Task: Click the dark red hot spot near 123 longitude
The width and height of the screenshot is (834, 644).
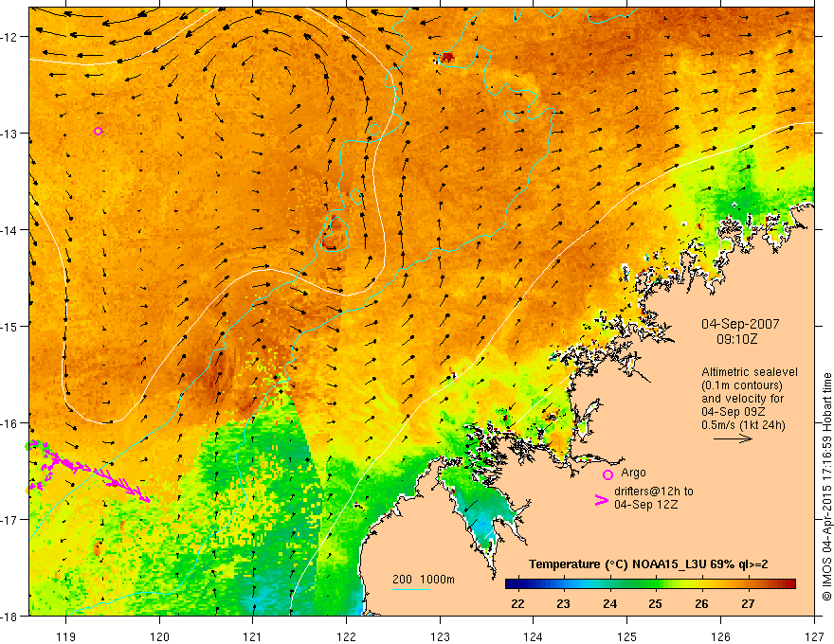Action: (x=447, y=57)
